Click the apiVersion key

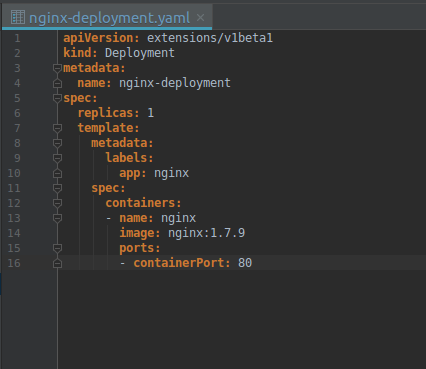tap(101, 38)
